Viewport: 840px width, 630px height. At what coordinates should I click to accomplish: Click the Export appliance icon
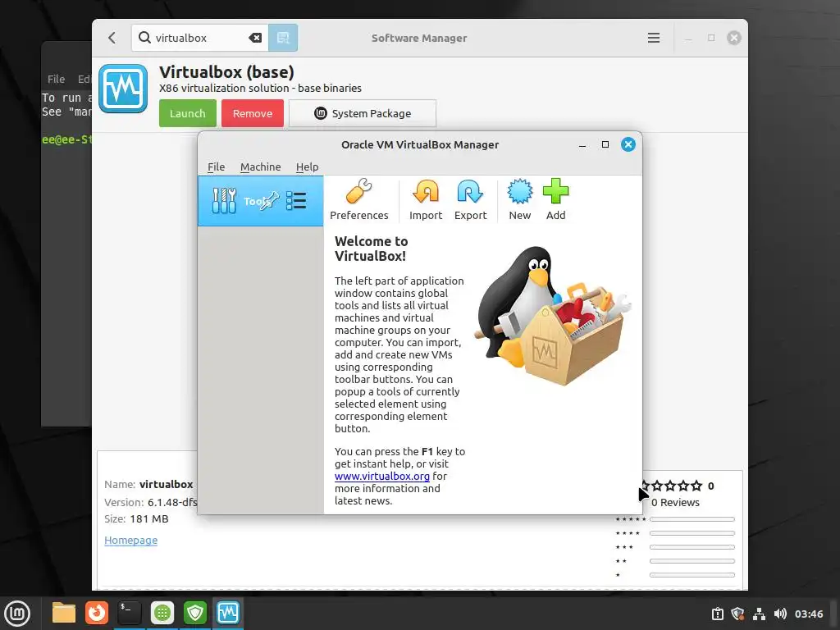tap(470, 200)
